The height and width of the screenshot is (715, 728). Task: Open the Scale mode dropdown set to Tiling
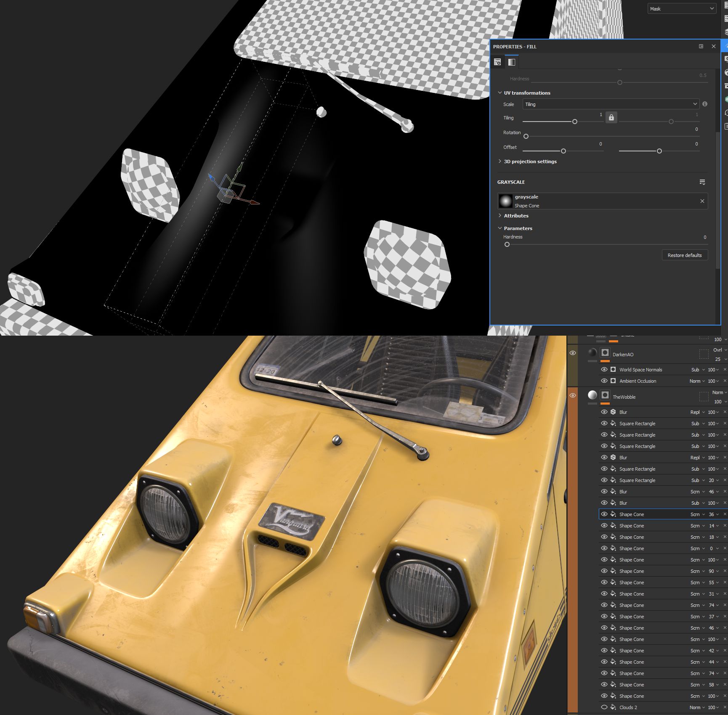pyautogui.click(x=611, y=104)
